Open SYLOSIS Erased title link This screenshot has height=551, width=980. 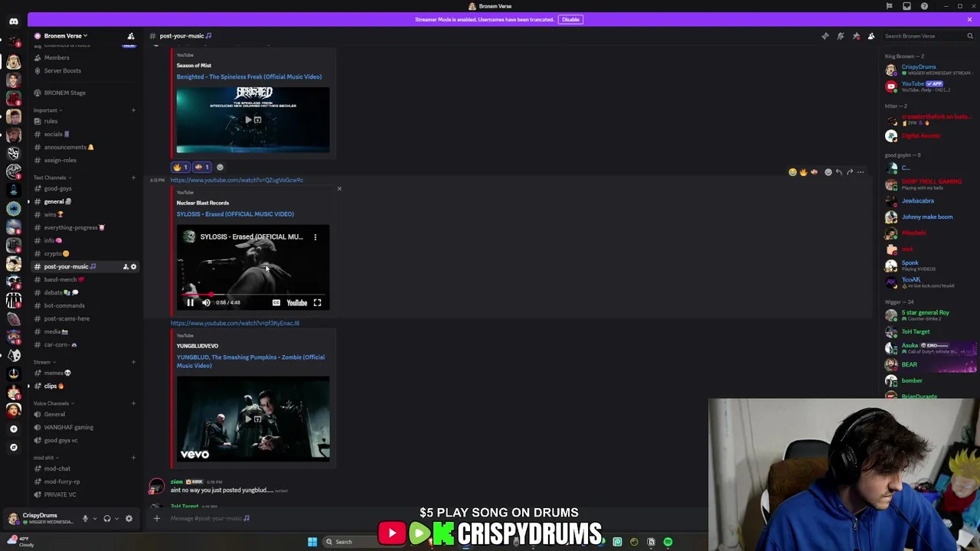[x=235, y=214]
